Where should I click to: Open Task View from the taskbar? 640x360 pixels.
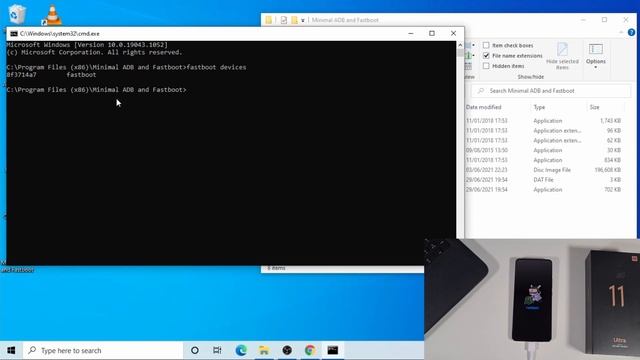[x=217, y=350]
